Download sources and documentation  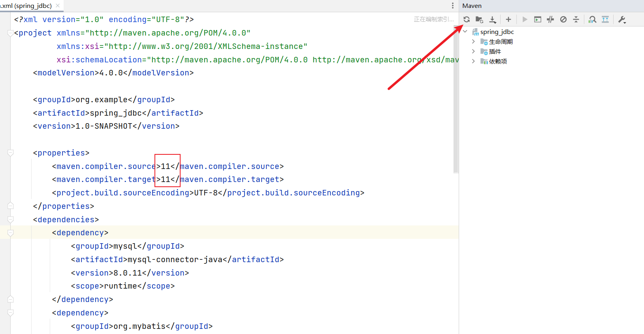492,19
